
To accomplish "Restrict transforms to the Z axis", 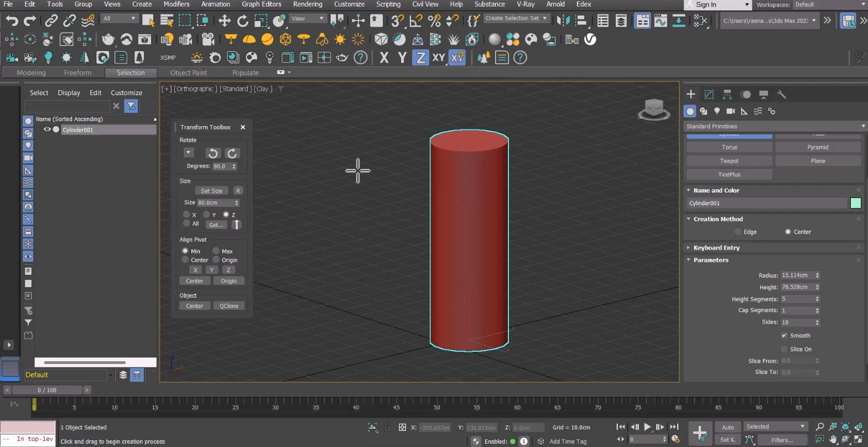I will (421, 58).
